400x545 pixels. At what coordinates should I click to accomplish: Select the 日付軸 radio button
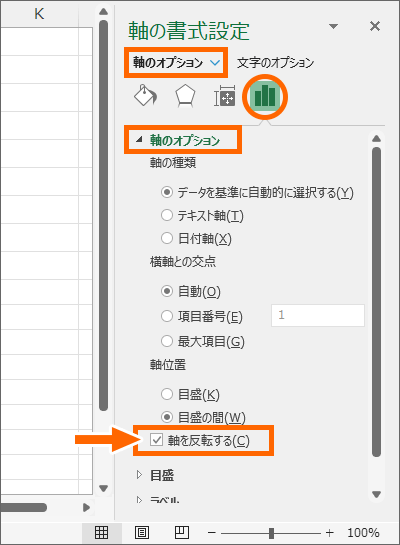(x=167, y=238)
